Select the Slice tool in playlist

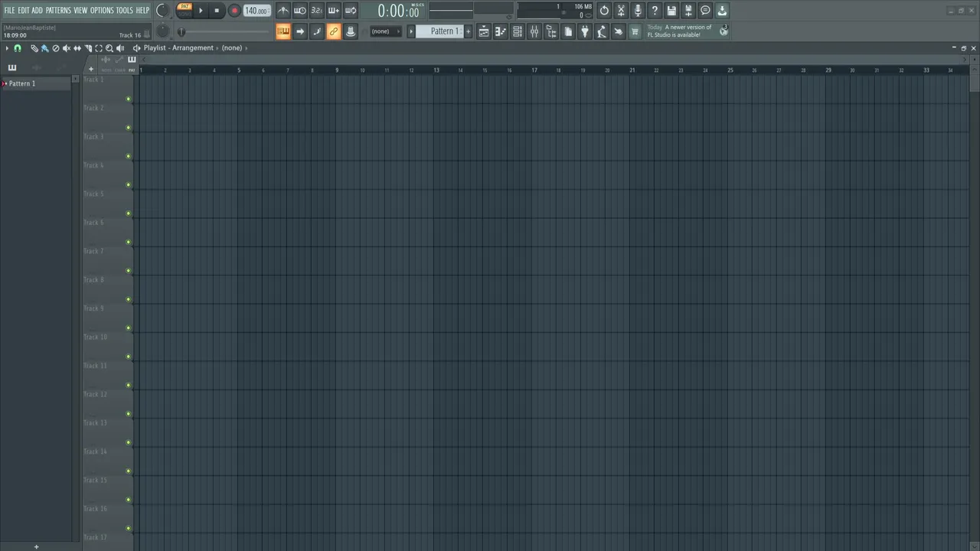[88, 48]
